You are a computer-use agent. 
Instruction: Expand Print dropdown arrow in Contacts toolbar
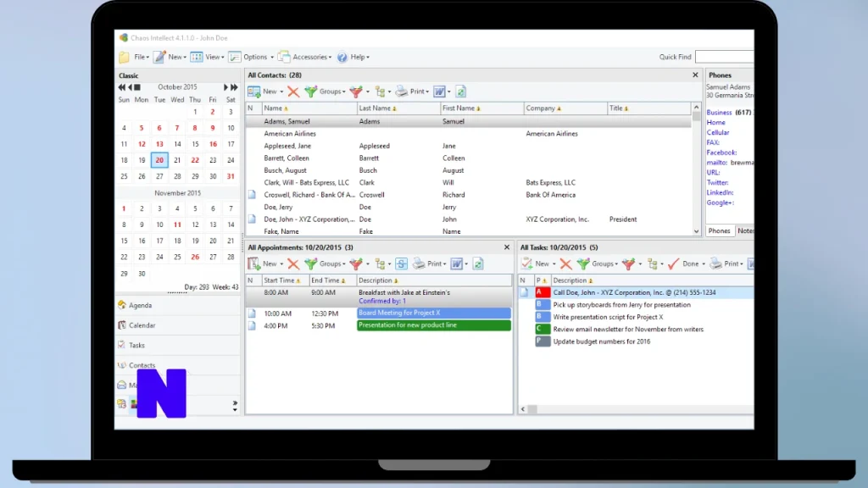[427, 91]
